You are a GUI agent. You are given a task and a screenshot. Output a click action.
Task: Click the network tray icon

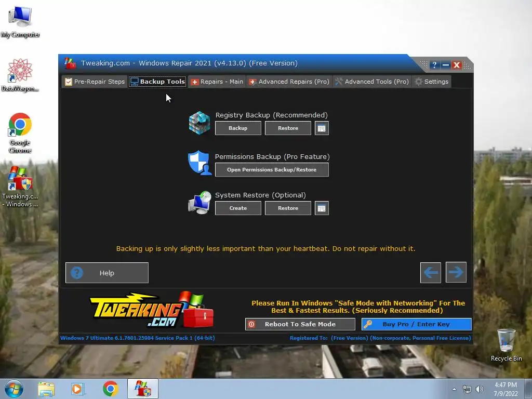point(467,390)
